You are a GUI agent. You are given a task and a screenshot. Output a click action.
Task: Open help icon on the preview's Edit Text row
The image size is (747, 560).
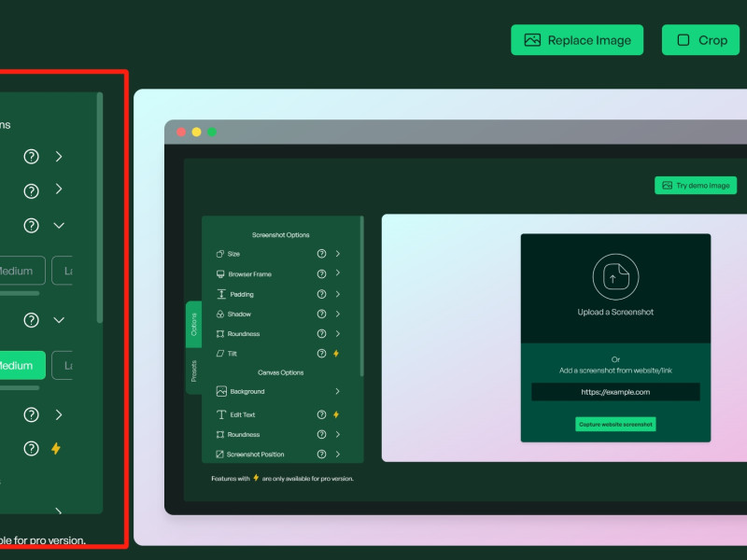(321, 414)
